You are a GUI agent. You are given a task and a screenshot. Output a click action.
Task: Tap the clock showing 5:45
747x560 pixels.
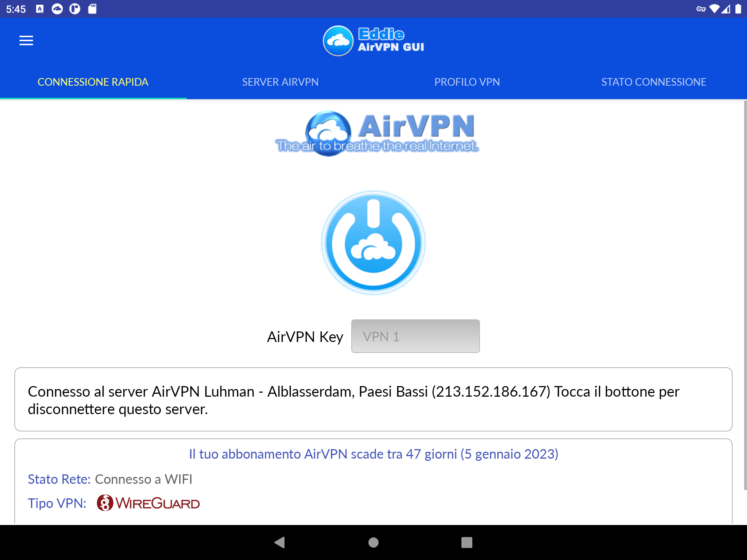point(16,9)
